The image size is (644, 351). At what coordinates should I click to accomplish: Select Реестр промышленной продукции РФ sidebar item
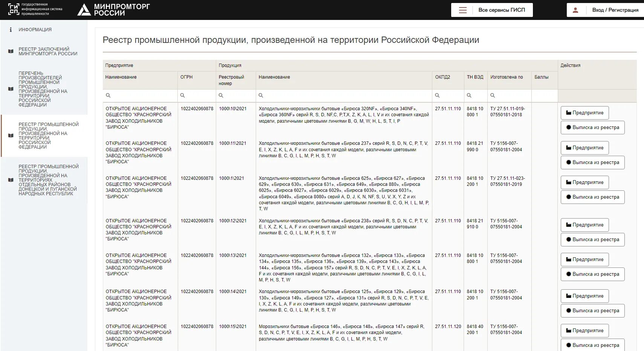(44, 136)
